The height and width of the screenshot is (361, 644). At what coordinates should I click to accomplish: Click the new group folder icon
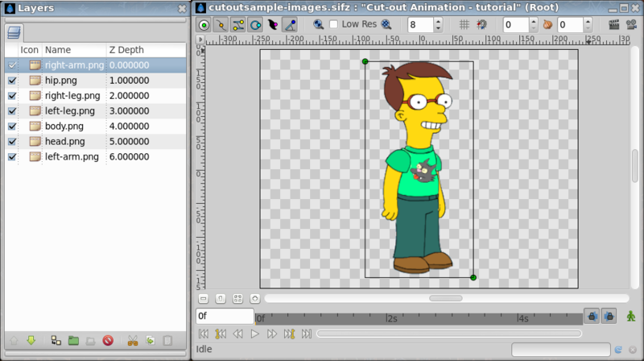(x=73, y=340)
